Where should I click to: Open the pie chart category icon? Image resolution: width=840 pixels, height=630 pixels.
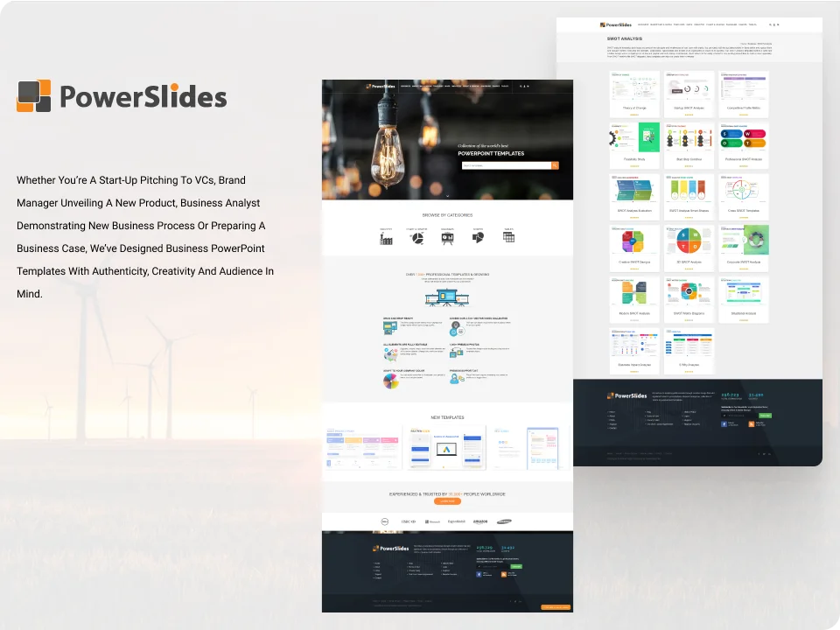pyautogui.click(x=417, y=238)
